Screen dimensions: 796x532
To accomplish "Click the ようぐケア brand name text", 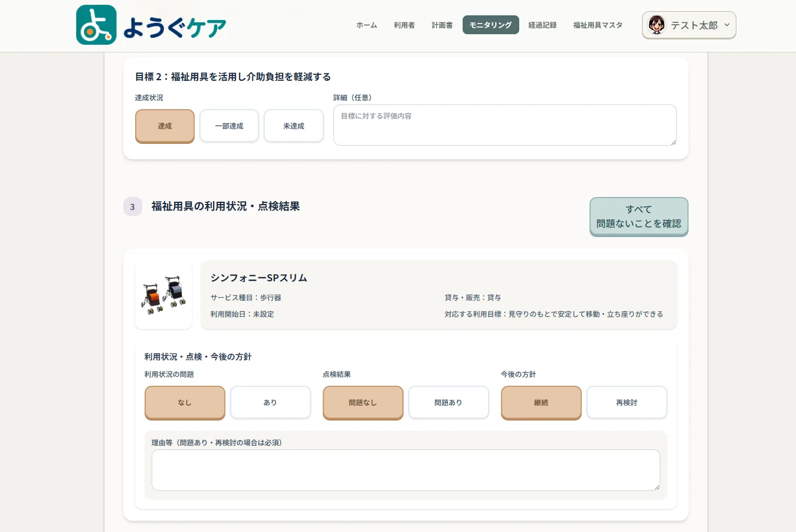I will point(175,27).
